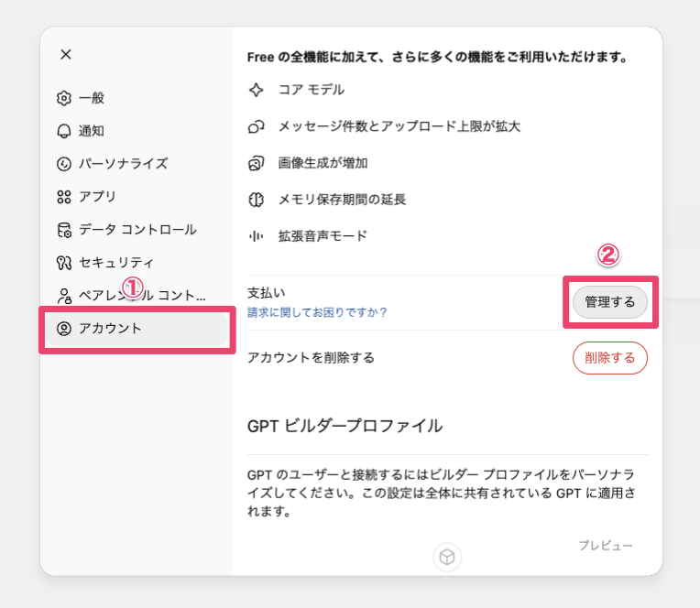Image resolution: width=700 pixels, height=608 pixels.
Task: Open the 通知 settings section
Action: [x=137, y=131]
